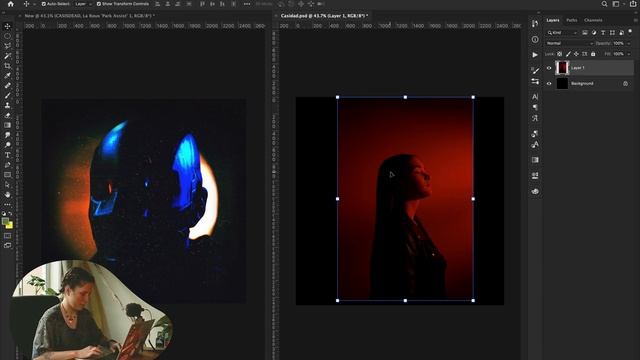The width and height of the screenshot is (640, 360).
Task: Switch to the Channels tab
Action: [593, 20]
